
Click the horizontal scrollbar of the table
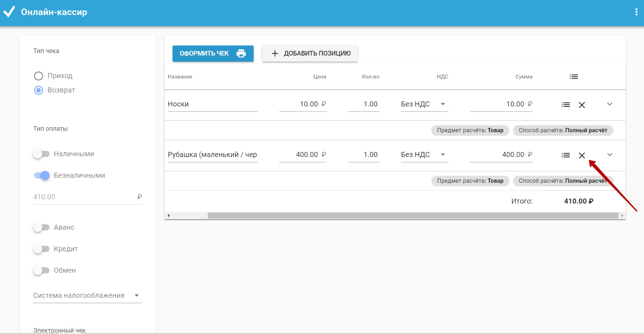point(413,215)
